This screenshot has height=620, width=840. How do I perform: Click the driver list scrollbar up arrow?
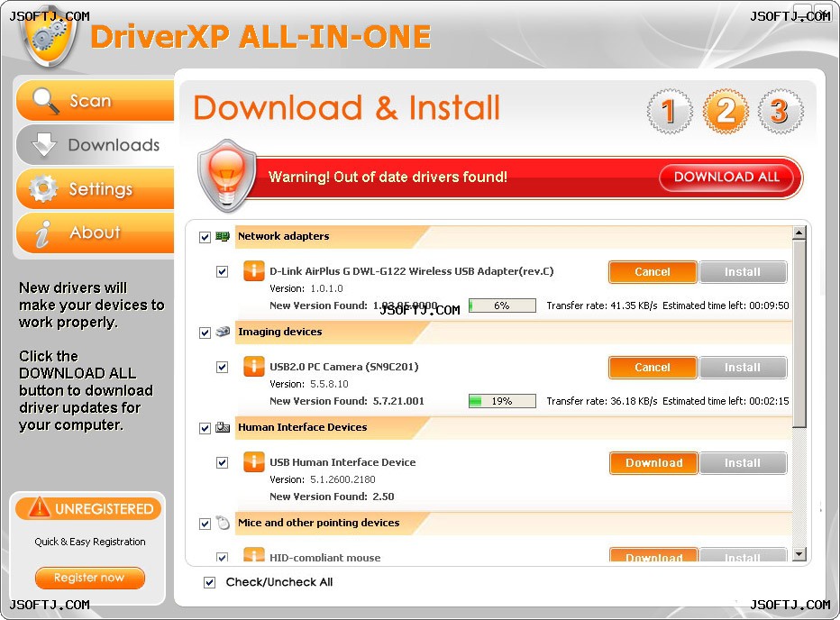799,232
